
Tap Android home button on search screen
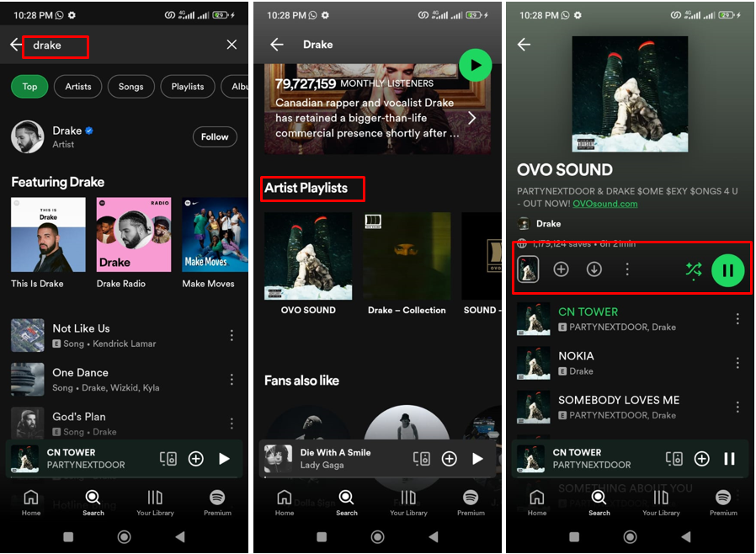click(x=124, y=536)
